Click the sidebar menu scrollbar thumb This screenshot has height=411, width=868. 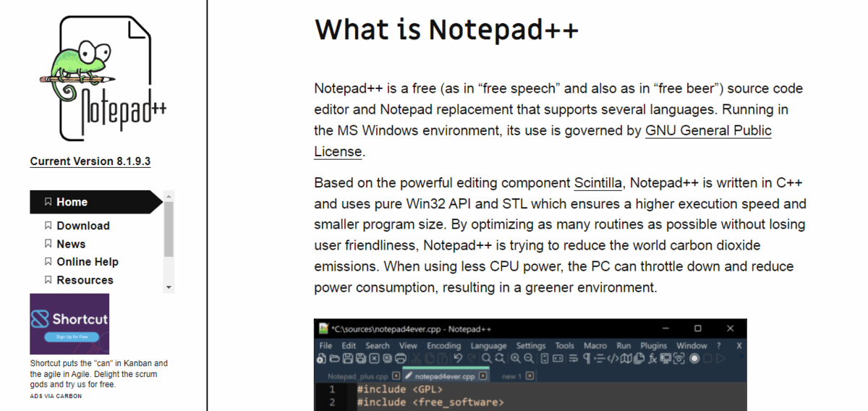point(169,229)
